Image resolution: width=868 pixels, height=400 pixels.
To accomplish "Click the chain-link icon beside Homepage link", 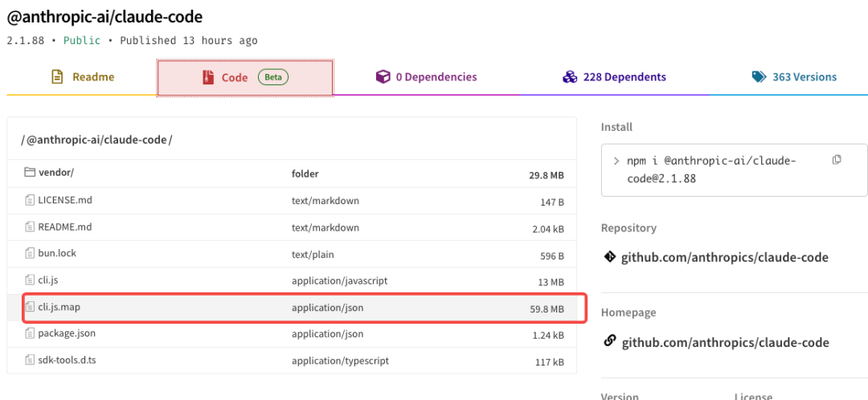I will click(609, 341).
